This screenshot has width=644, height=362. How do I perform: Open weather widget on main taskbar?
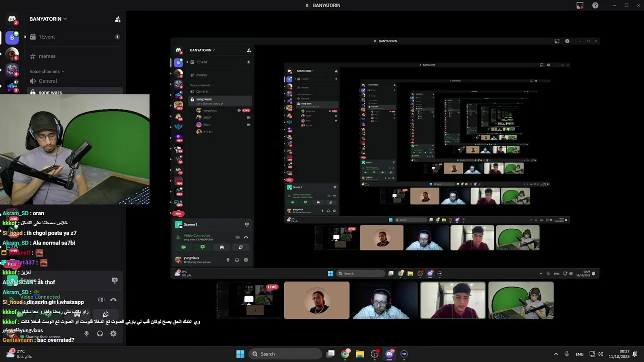click(20, 354)
